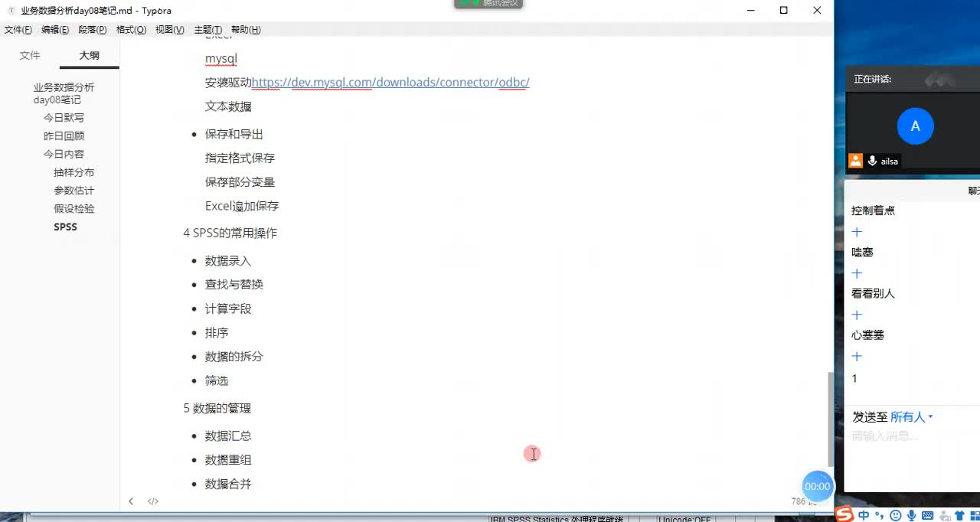Viewport: 980px width, 522px height.
Task: Click the 数据合并 bullet
Action: point(228,484)
